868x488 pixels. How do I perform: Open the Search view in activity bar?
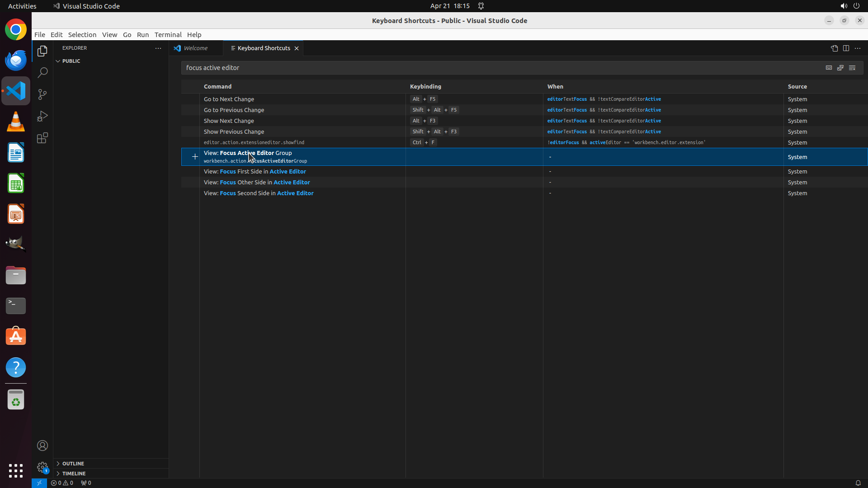[42, 73]
